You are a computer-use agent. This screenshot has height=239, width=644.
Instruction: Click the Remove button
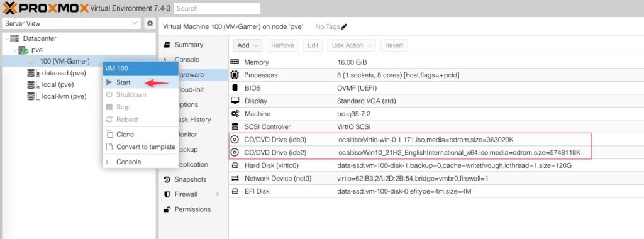point(282,45)
